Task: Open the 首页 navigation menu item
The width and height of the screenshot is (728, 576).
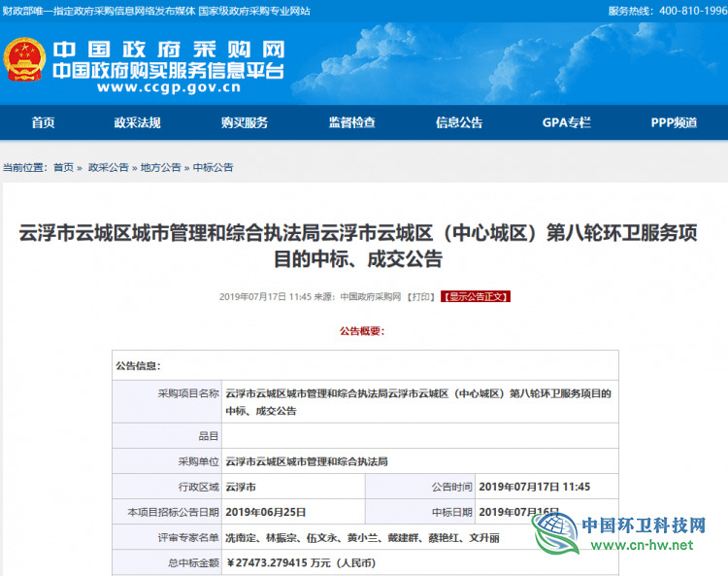Action: click(43, 122)
